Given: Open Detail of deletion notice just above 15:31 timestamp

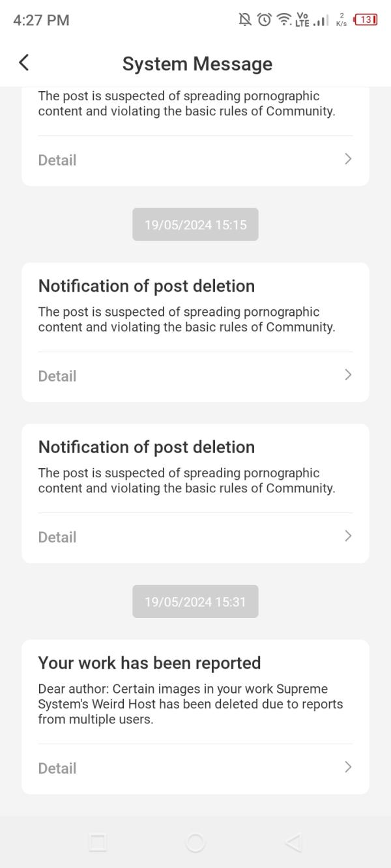Looking at the screenshot, I should coord(57,537).
